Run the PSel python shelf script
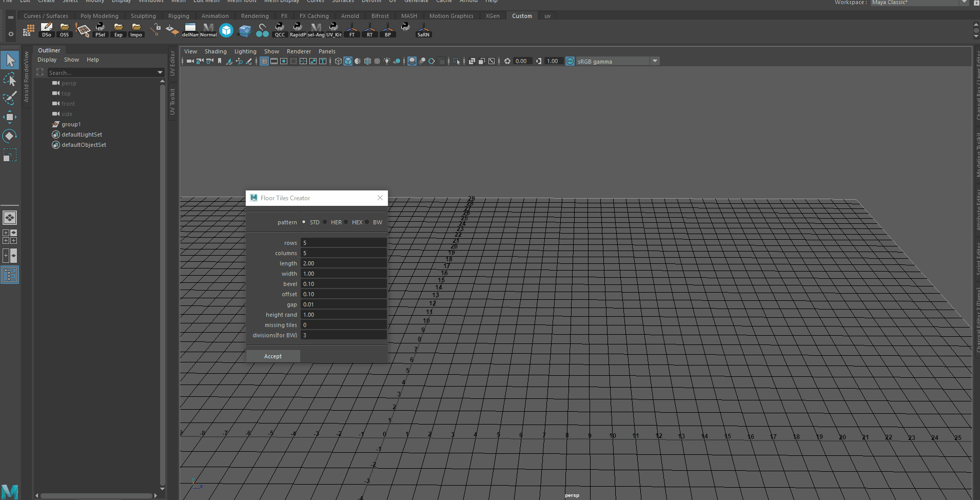 [x=100, y=30]
